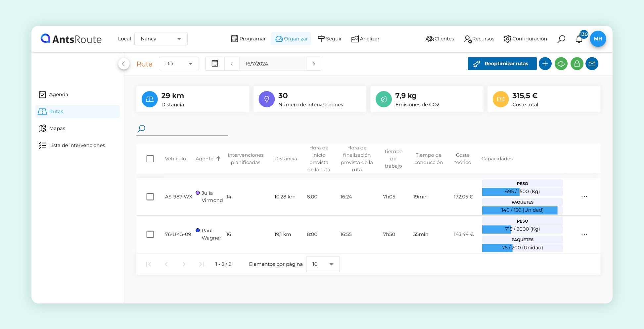Click the notifications bell icon

click(x=579, y=39)
